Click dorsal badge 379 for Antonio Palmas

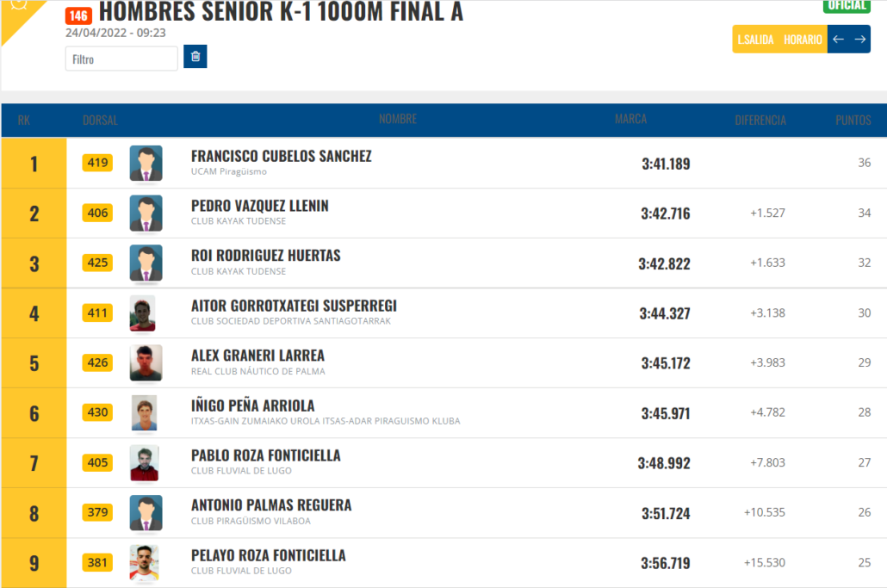pyautogui.click(x=97, y=512)
